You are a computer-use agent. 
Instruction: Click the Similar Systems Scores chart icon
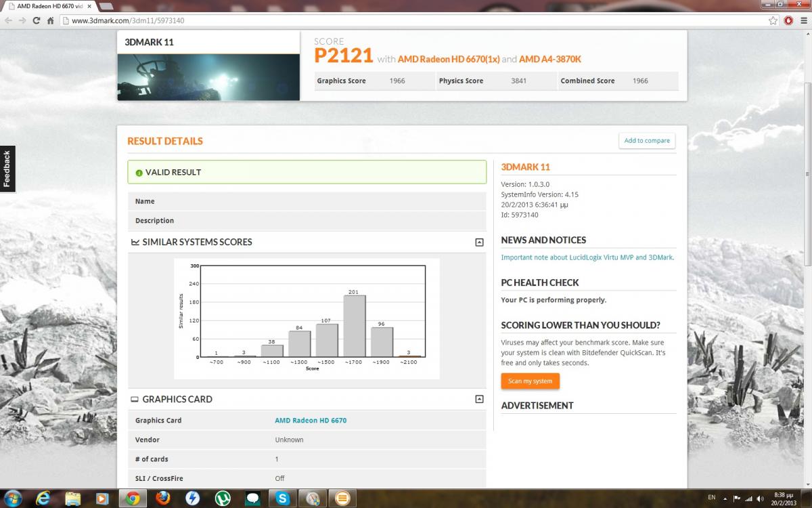[135, 242]
